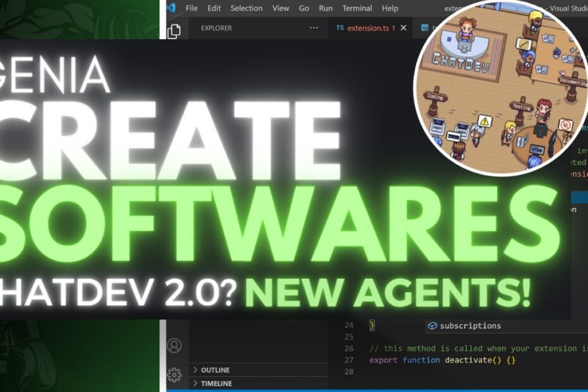This screenshot has height=392, width=588.
Task: Open the Manage gear icon
Action: coord(175,375)
